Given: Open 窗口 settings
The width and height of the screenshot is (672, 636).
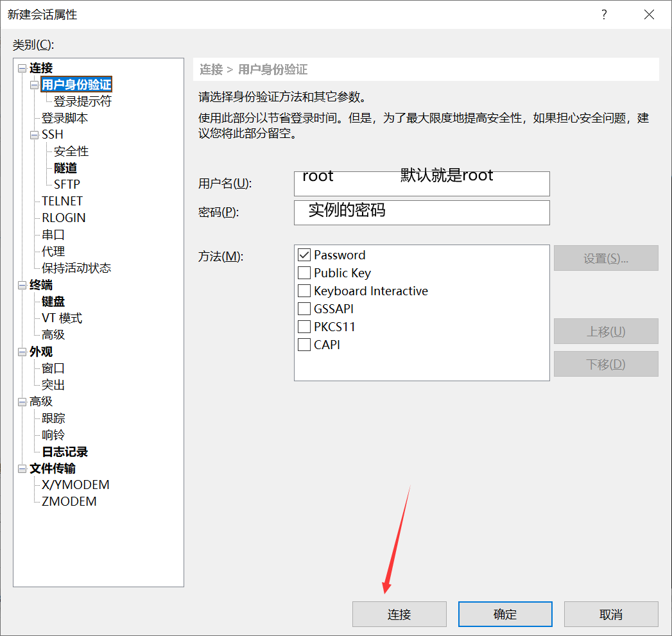Looking at the screenshot, I should [53, 369].
